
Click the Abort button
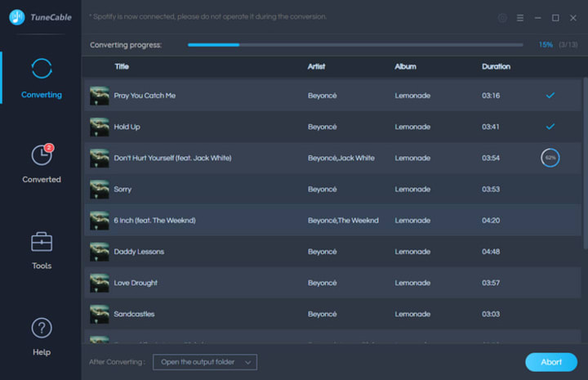pos(551,362)
